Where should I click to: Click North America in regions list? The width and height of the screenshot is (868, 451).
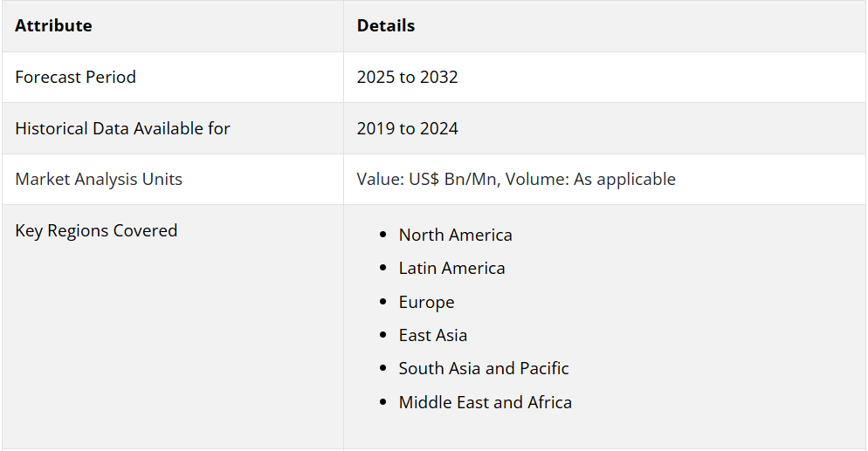455,235
